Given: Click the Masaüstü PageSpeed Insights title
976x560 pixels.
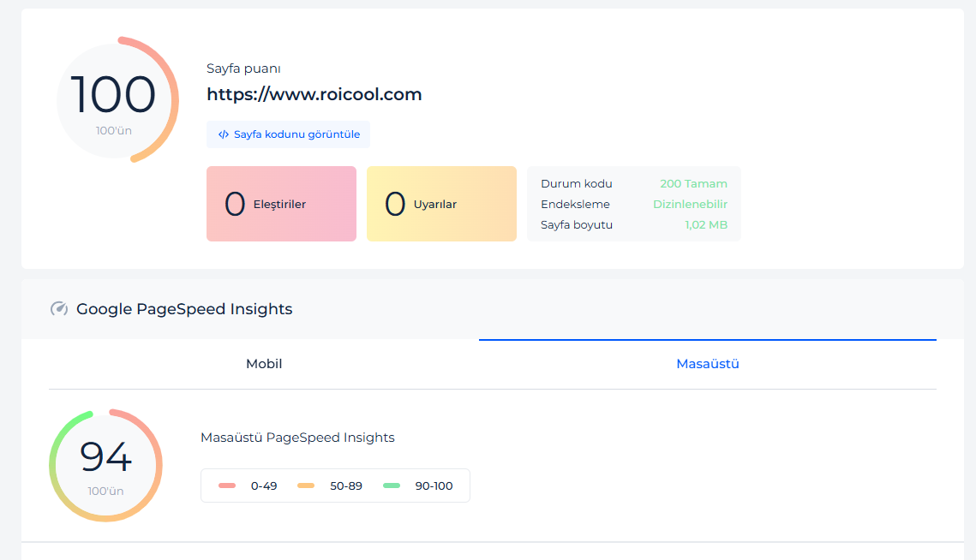Looking at the screenshot, I should 297,438.
